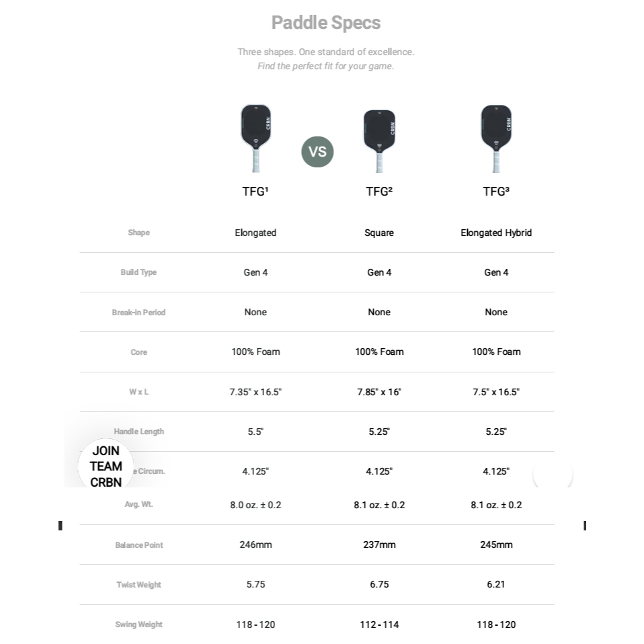Click the Balance Point row label
Image resolution: width=644 pixels, height=644 pixels.
coord(138,545)
